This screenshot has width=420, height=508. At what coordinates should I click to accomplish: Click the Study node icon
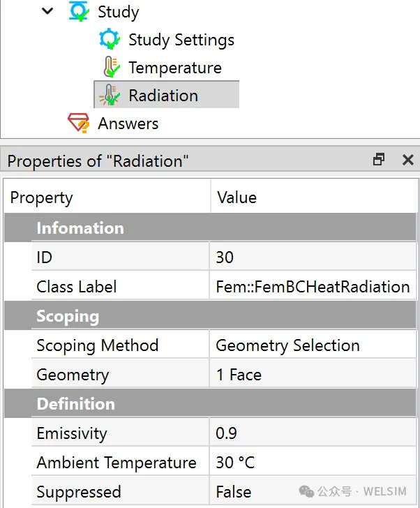click(78, 12)
